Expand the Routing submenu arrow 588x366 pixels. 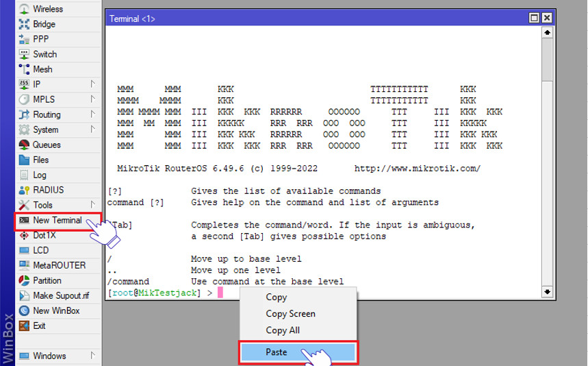click(x=92, y=114)
